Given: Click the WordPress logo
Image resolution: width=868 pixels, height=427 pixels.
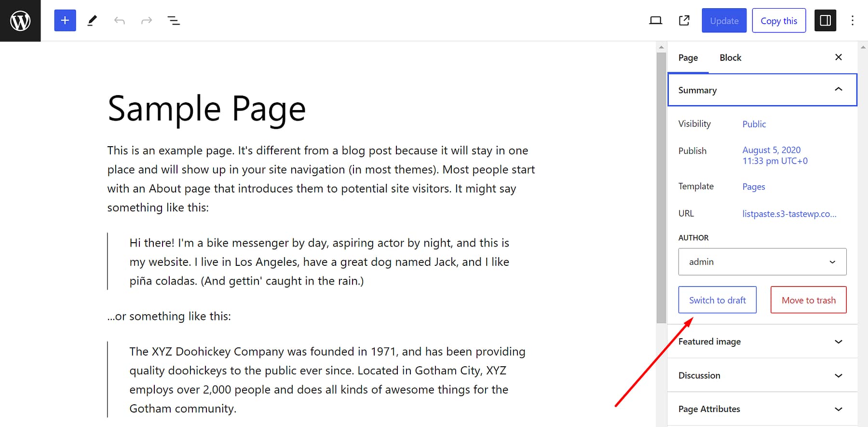Looking at the screenshot, I should (x=20, y=20).
